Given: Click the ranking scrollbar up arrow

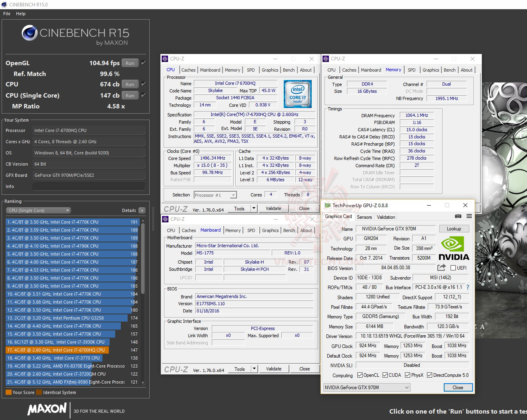Looking at the screenshot, I should tap(143, 221).
